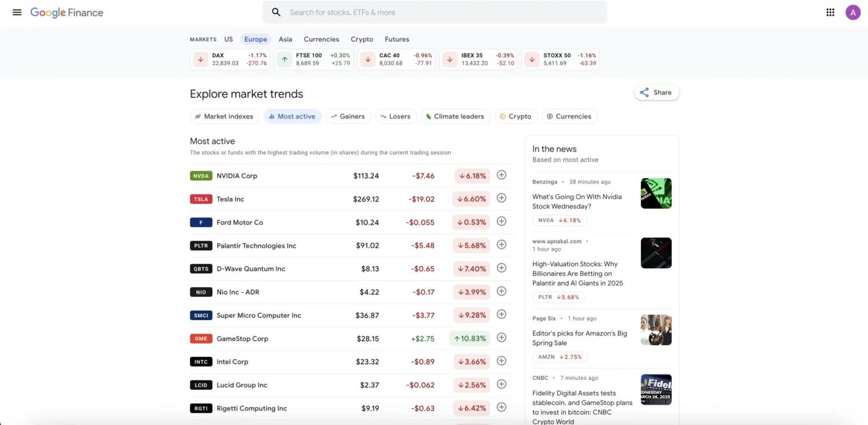Add Tesla Inc to watchlist
Screen dimensions: 868x425
(x=502, y=198)
